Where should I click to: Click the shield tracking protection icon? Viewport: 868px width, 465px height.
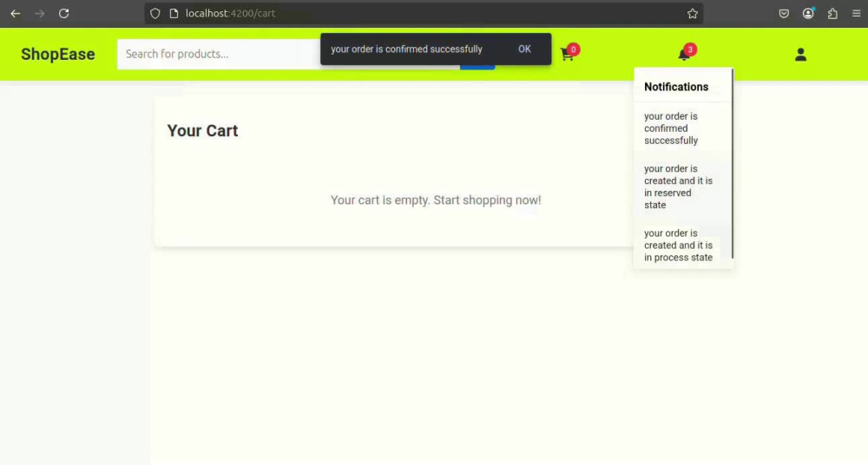point(155,13)
